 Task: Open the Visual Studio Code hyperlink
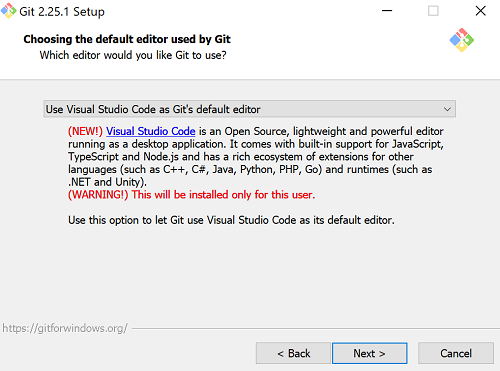(x=151, y=131)
